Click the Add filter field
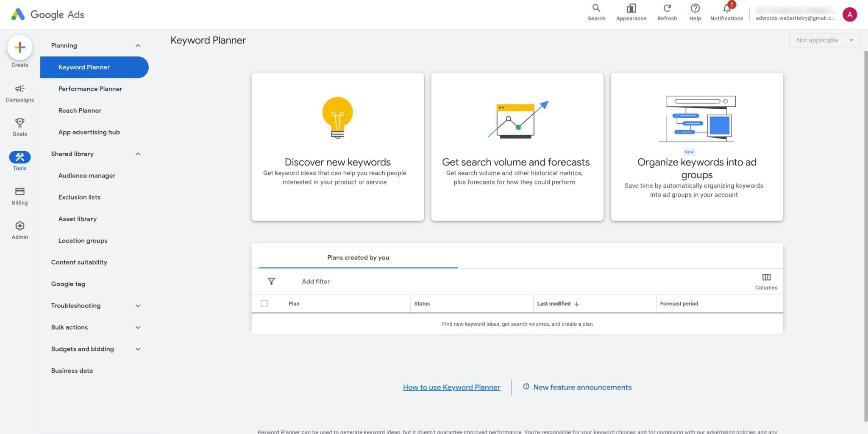This screenshot has width=868, height=434. [x=315, y=281]
